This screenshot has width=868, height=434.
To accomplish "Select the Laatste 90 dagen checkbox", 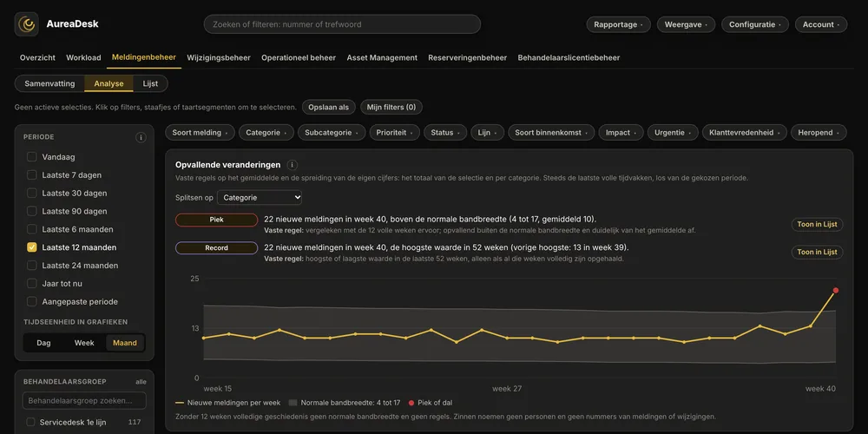I will [32, 212].
